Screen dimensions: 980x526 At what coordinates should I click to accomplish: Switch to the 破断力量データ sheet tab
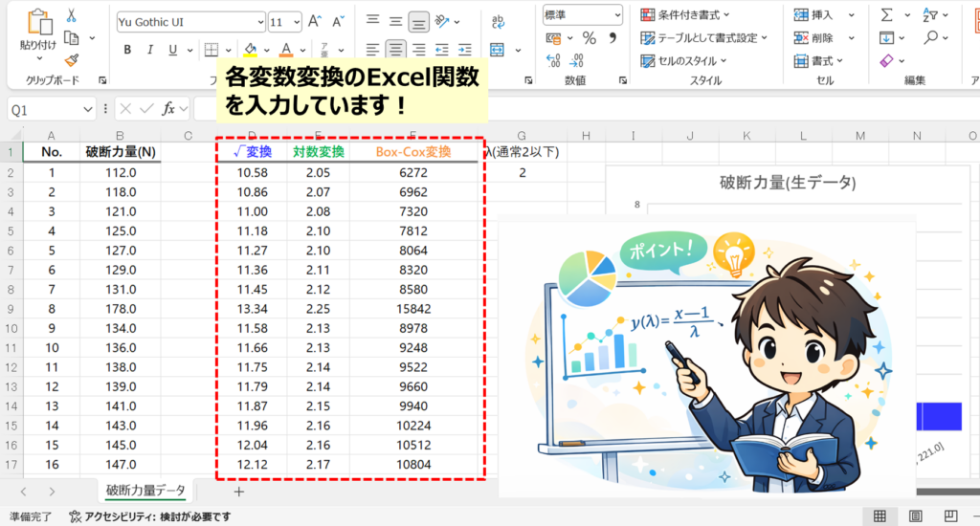(x=146, y=491)
